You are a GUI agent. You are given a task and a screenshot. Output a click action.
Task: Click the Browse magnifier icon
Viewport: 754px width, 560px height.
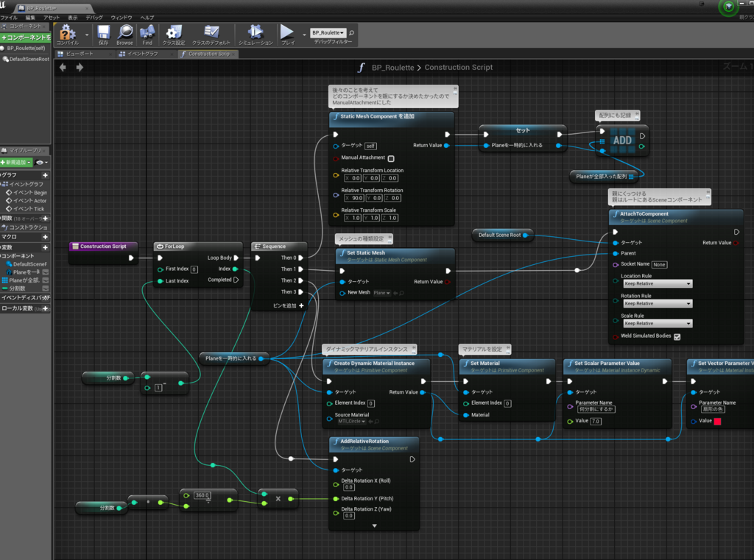(x=124, y=35)
